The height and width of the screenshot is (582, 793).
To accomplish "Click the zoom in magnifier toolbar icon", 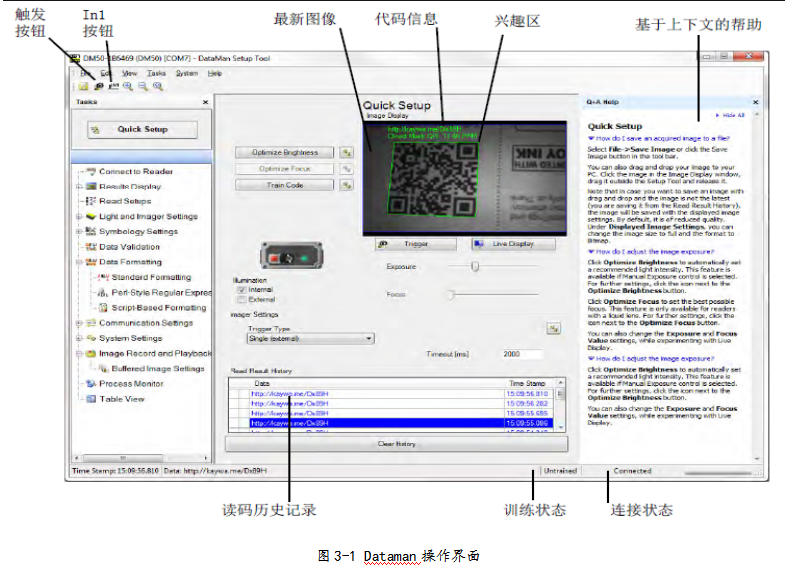I will coord(128,86).
